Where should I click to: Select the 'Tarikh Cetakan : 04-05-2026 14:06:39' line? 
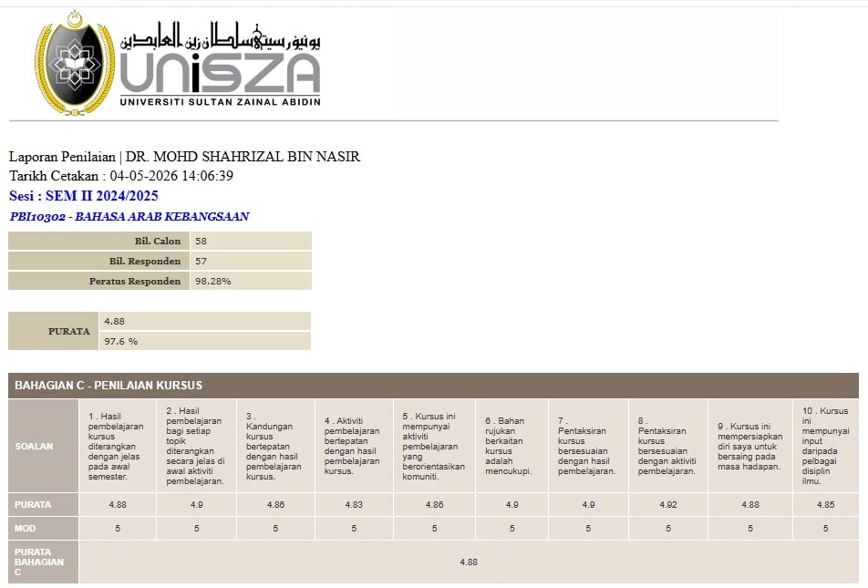(121, 176)
